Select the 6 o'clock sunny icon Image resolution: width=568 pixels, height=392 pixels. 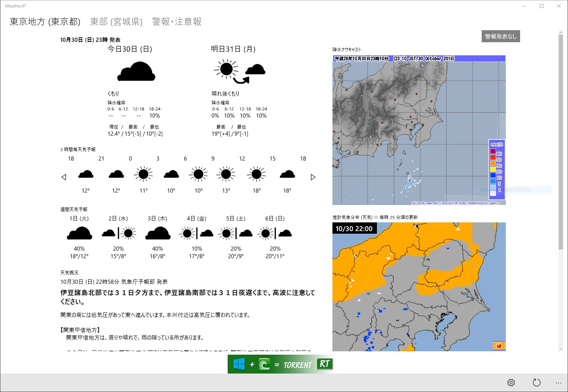click(199, 174)
